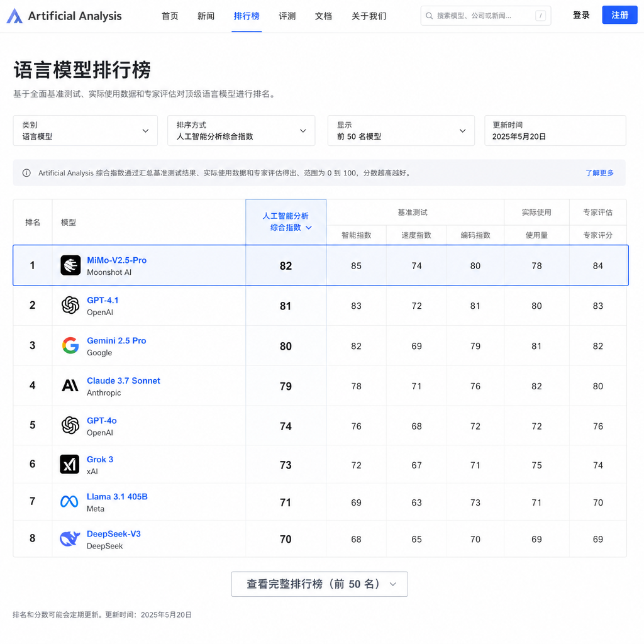Select the 排行榜 nav tab

[x=247, y=16]
